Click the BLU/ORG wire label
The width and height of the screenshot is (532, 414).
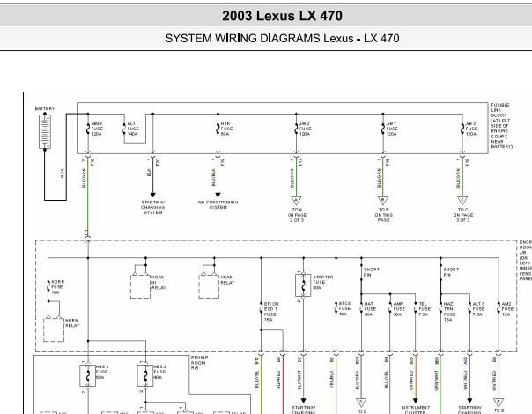pos(358,380)
